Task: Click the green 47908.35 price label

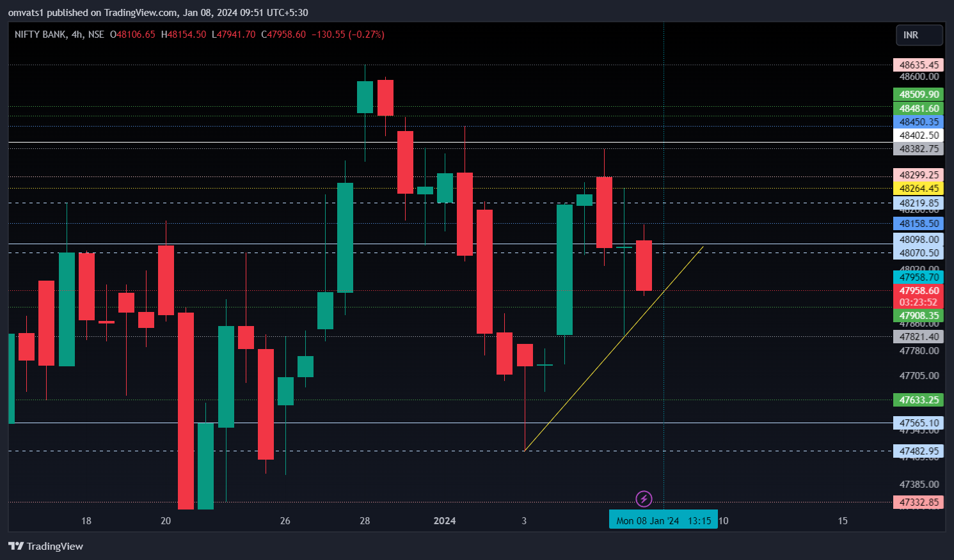Action: pos(918,316)
